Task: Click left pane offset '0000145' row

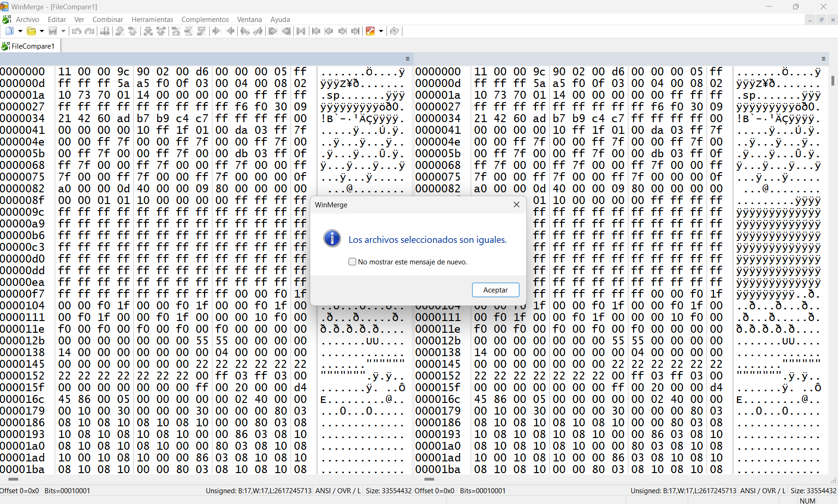Action: point(22,364)
